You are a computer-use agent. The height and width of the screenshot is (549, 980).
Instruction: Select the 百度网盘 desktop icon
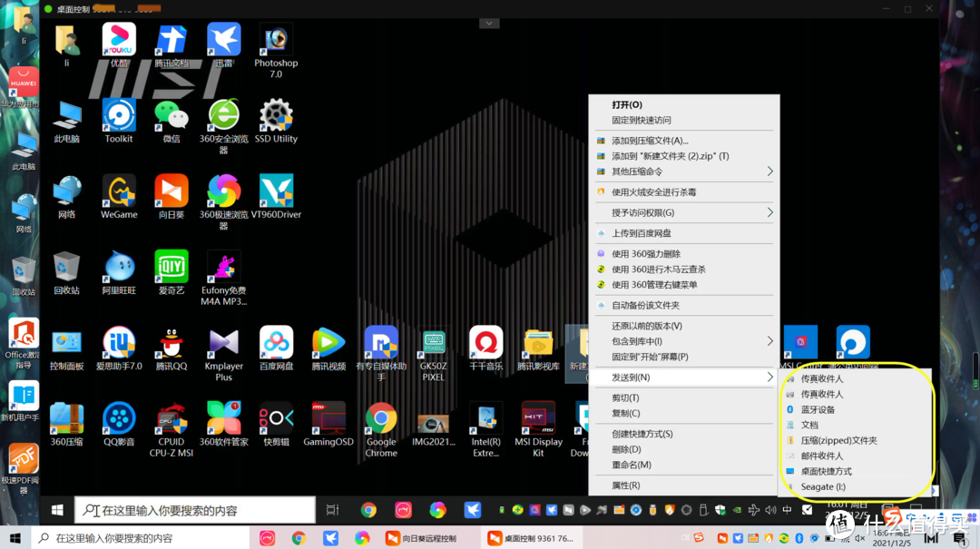pos(276,348)
